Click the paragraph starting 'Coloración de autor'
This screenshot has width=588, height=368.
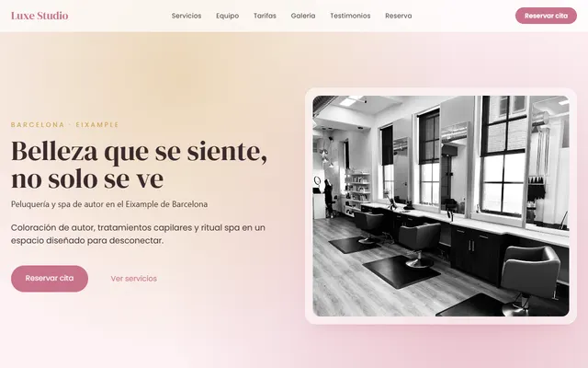138,234
